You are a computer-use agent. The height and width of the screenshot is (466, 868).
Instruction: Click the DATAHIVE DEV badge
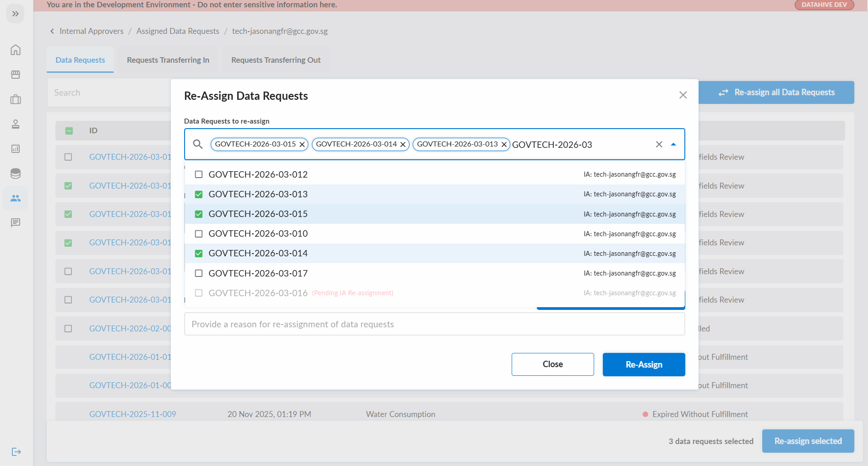tap(824, 5)
